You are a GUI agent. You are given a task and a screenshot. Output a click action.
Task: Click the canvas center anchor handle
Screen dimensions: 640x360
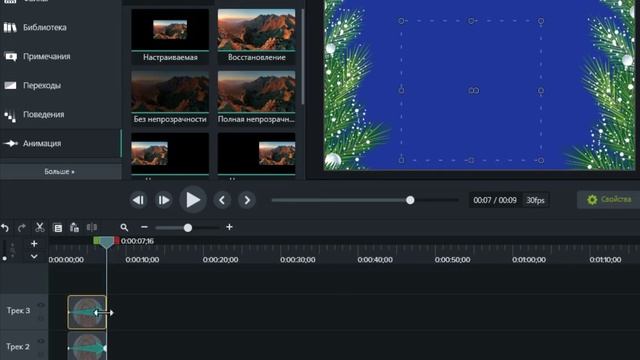click(473, 91)
